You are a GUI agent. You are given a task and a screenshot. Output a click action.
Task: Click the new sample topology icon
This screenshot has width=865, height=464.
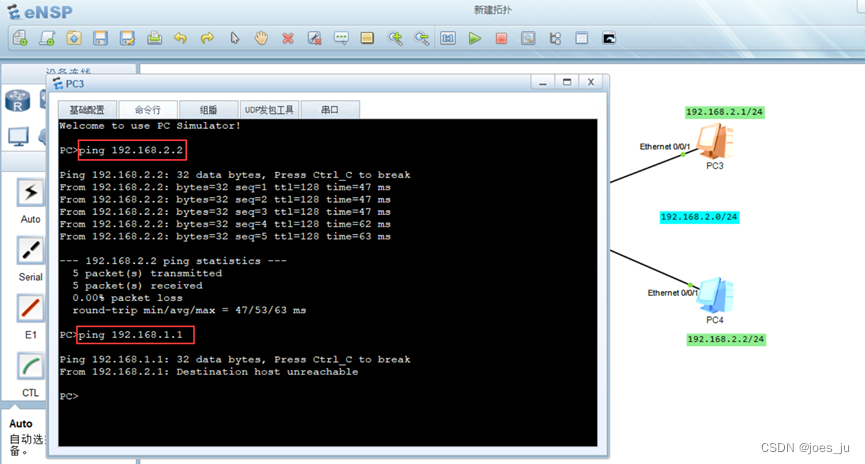pyautogui.click(x=47, y=38)
